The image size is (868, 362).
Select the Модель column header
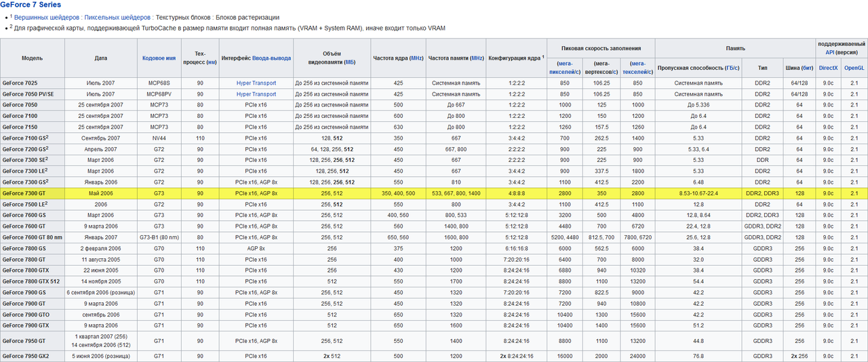pos(33,58)
